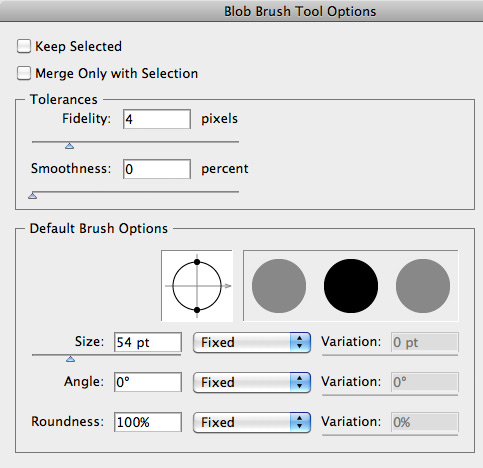Click the arrowhead on brush angle preview
483x468 pixels.
pos(228,286)
